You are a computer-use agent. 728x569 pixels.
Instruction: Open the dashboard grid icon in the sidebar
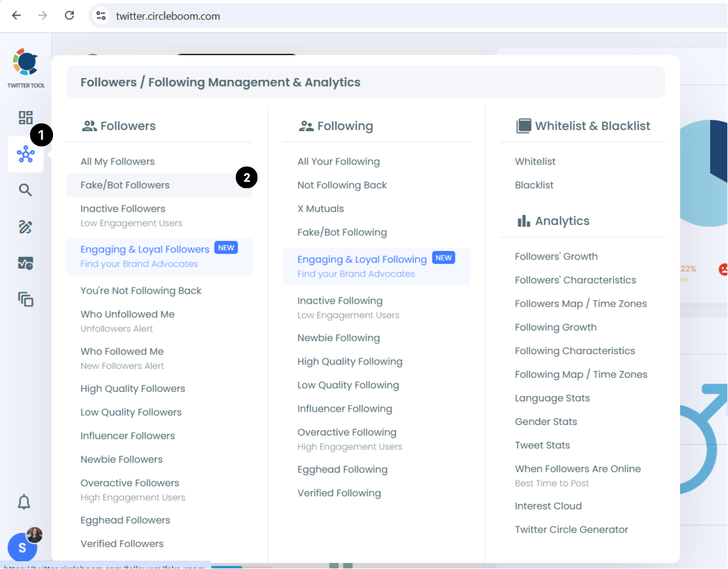25,118
